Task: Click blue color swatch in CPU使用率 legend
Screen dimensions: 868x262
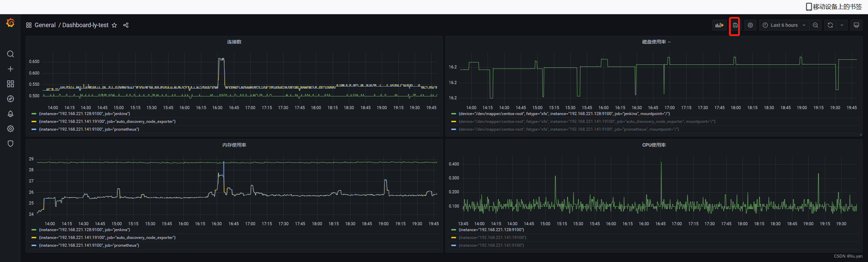Action: (453, 245)
